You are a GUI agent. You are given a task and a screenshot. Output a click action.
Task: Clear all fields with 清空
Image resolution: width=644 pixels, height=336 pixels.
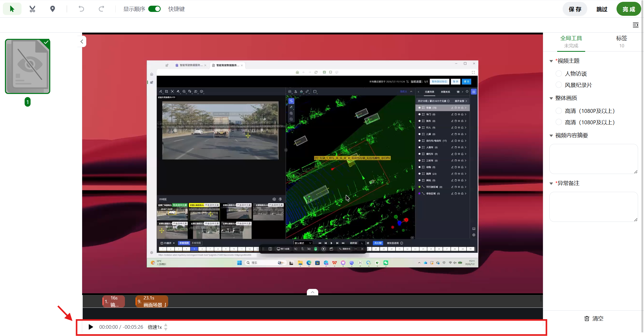coord(594,319)
